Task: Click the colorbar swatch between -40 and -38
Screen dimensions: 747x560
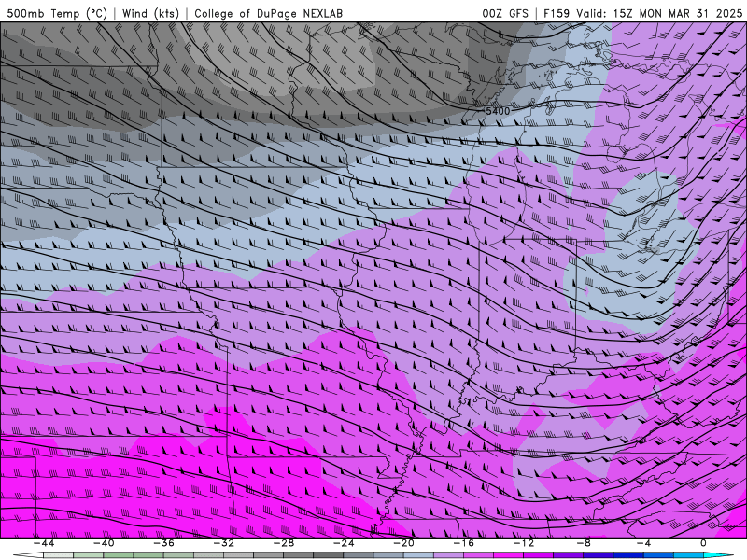Action: click(x=119, y=555)
